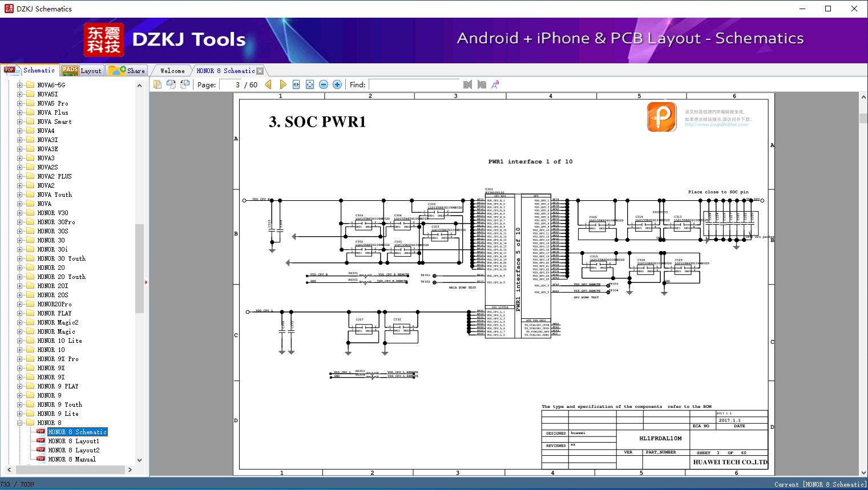This screenshot has width=868, height=490.
Task: Click the Find search text box
Action: (x=414, y=84)
